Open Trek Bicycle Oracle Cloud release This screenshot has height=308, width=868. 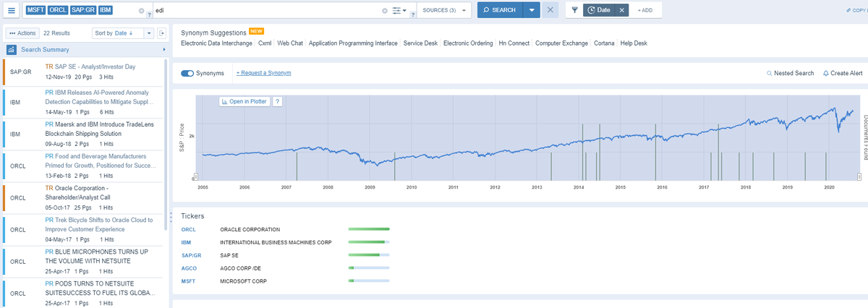click(98, 224)
